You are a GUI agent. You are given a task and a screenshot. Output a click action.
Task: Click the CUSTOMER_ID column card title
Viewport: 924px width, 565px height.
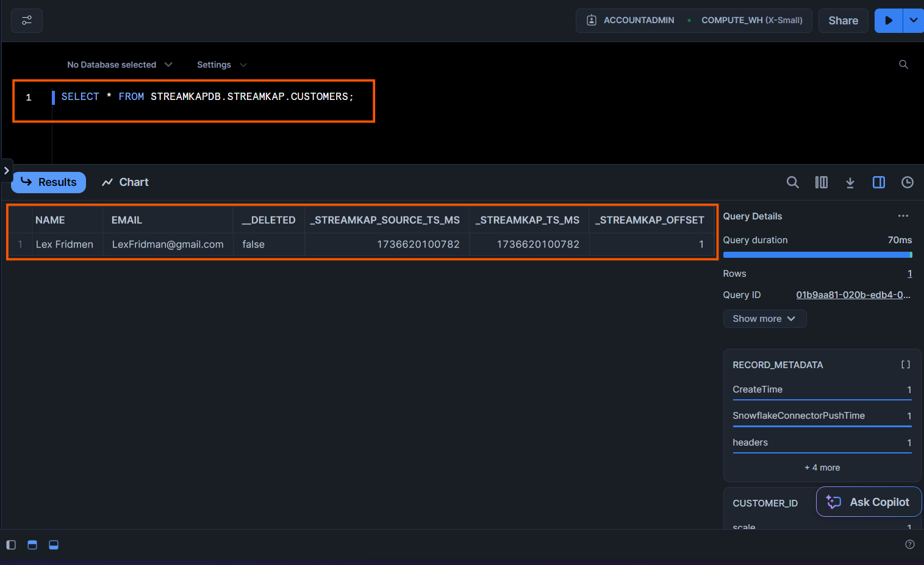[765, 503]
